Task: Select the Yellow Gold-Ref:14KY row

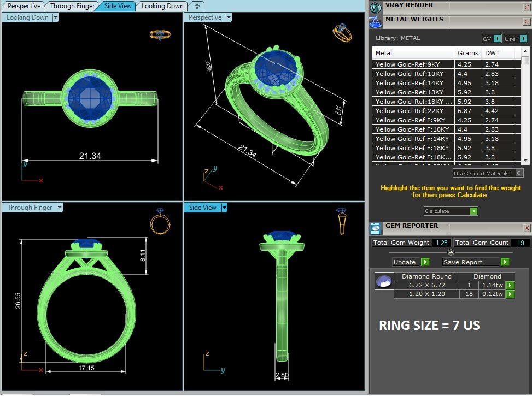Action: point(413,83)
